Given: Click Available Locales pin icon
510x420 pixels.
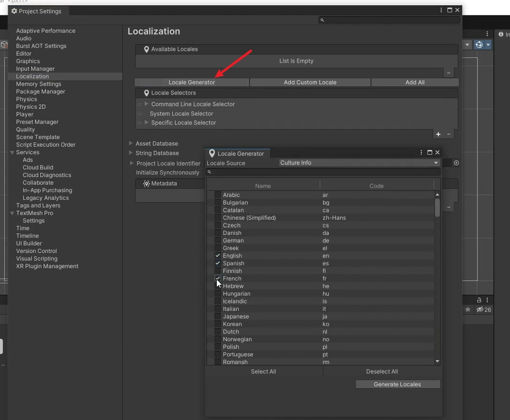Looking at the screenshot, I should pyautogui.click(x=147, y=49).
